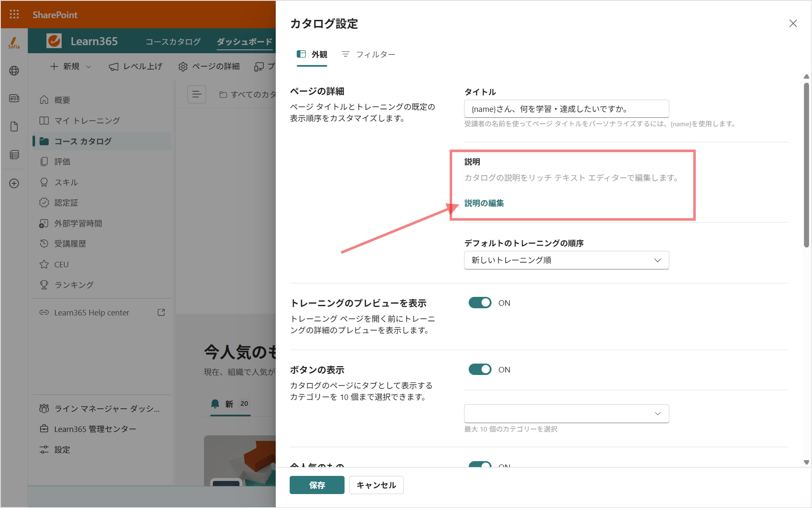
Task: Open the news icon in left rail
Action: tap(14, 98)
